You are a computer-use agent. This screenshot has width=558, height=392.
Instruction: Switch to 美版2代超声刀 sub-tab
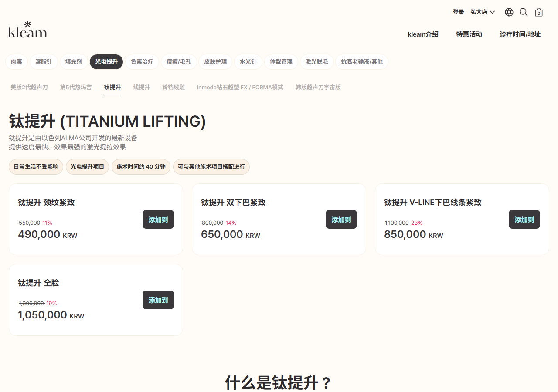click(29, 87)
